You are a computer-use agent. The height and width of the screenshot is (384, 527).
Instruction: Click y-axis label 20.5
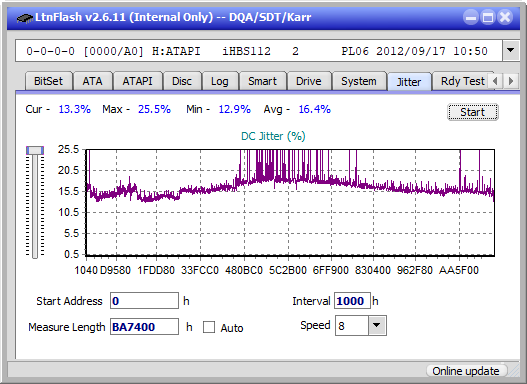(68, 170)
